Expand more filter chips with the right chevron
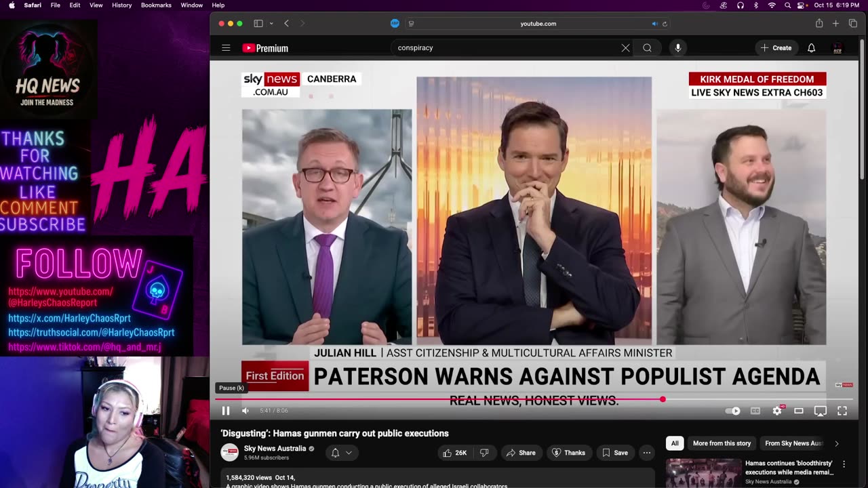The image size is (868, 488). click(x=836, y=443)
